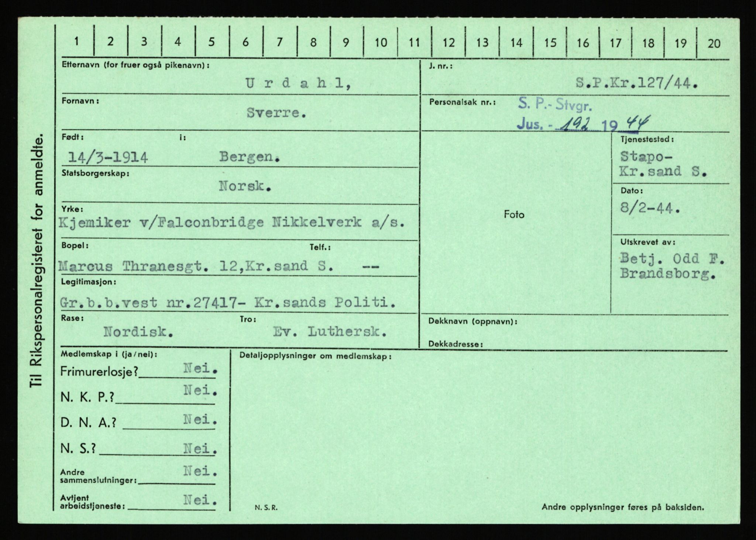Click the 'Personalsak nr.:' label
Screen dimensions: 756x540
click(x=463, y=102)
